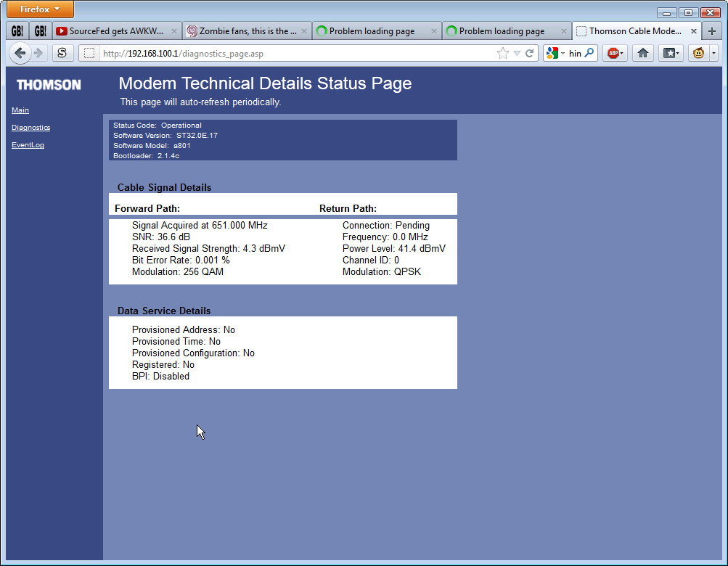Viewport: 728px width, 566px height.
Task: Click the Connection: Pending line
Action: pyautogui.click(x=386, y=225)
